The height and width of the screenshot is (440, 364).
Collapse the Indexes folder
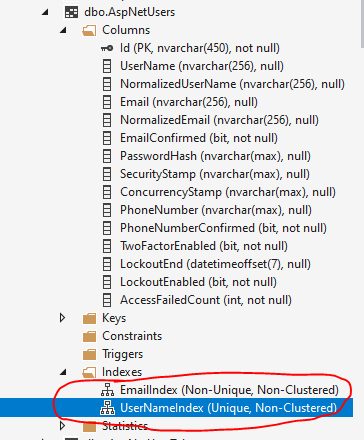pyautogui.click(x=63, y=373)
